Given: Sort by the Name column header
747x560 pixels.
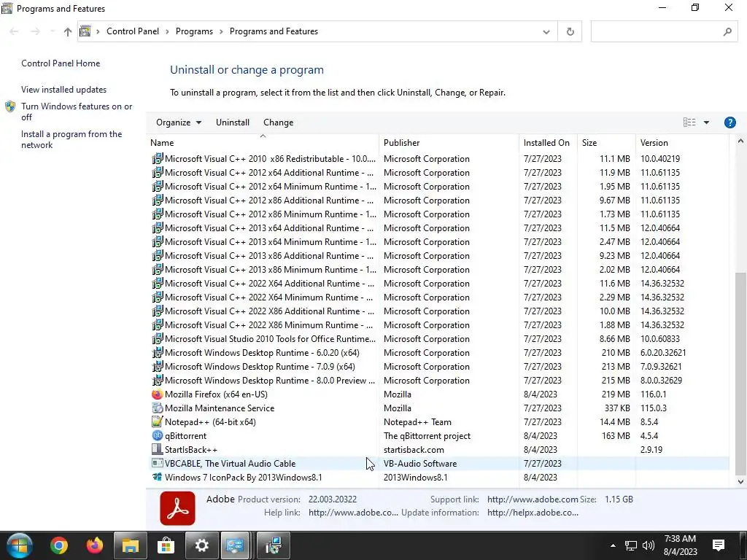Looking at the screenshot, I should [x=263, y=142].
